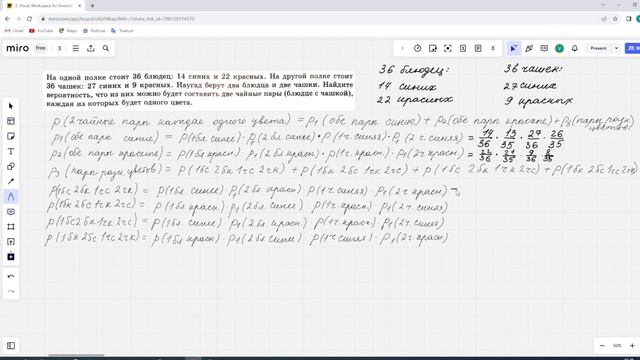
Task: Open the Estimation app icon in top toolbar
Action: [463, 48]
